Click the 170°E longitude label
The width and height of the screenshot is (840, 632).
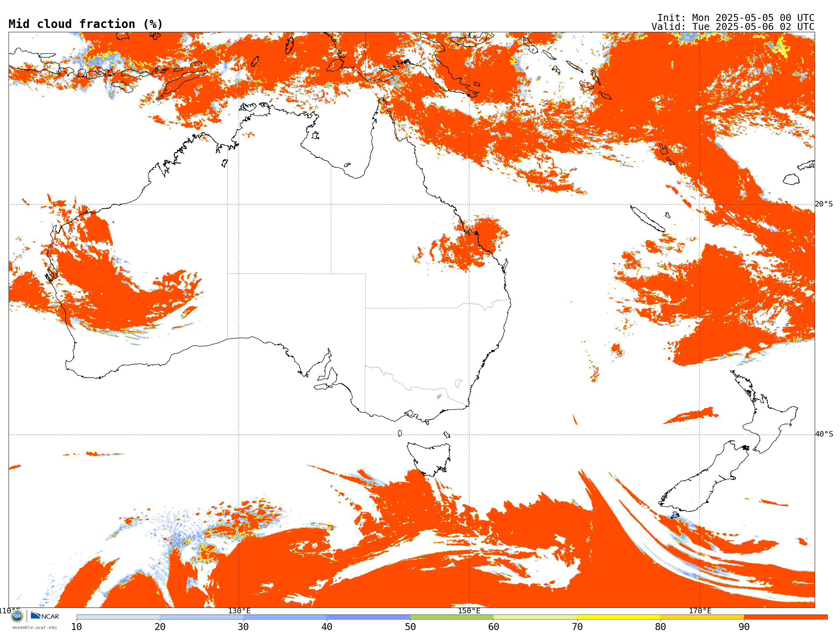click(700, 611)
